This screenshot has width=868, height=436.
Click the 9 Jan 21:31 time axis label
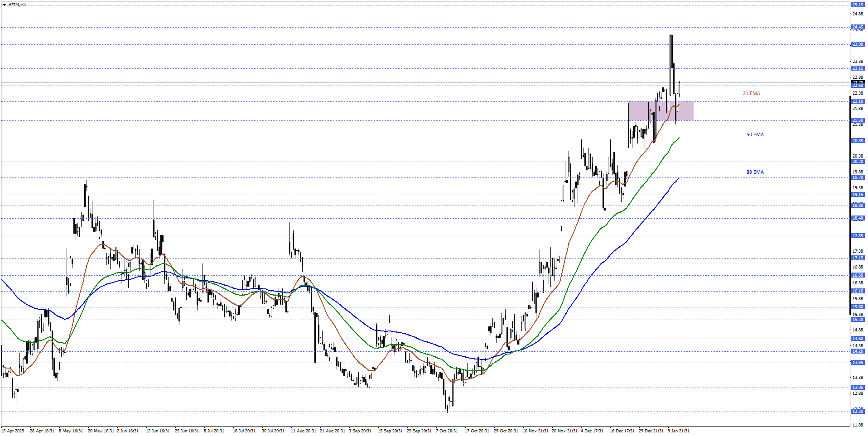coord(678,431)
